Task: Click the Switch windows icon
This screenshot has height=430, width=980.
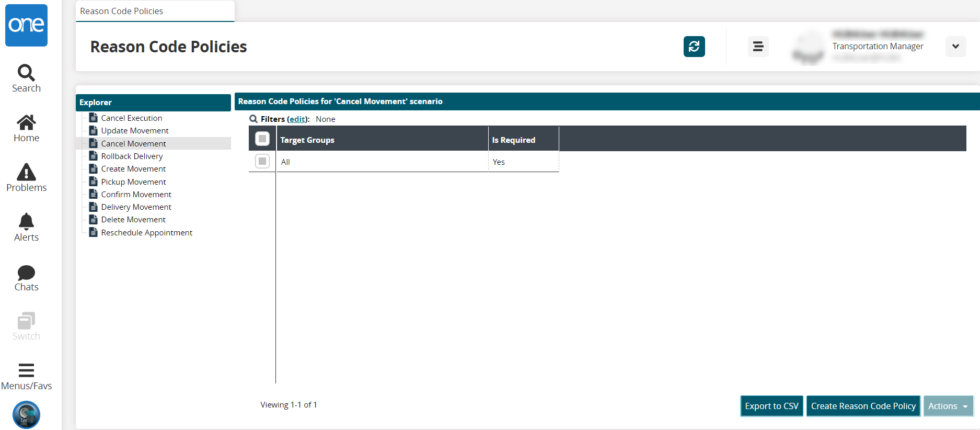Action: click(x=26, y=321)
